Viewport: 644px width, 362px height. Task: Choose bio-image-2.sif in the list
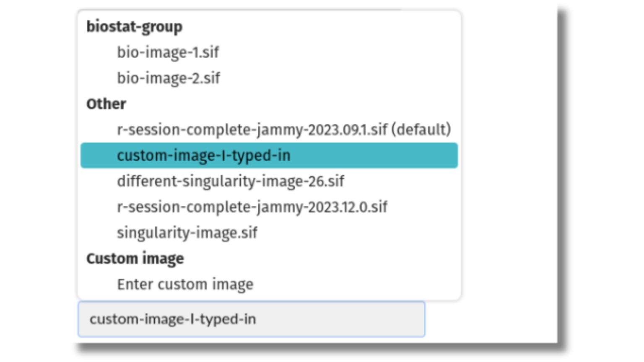(168, 78)
